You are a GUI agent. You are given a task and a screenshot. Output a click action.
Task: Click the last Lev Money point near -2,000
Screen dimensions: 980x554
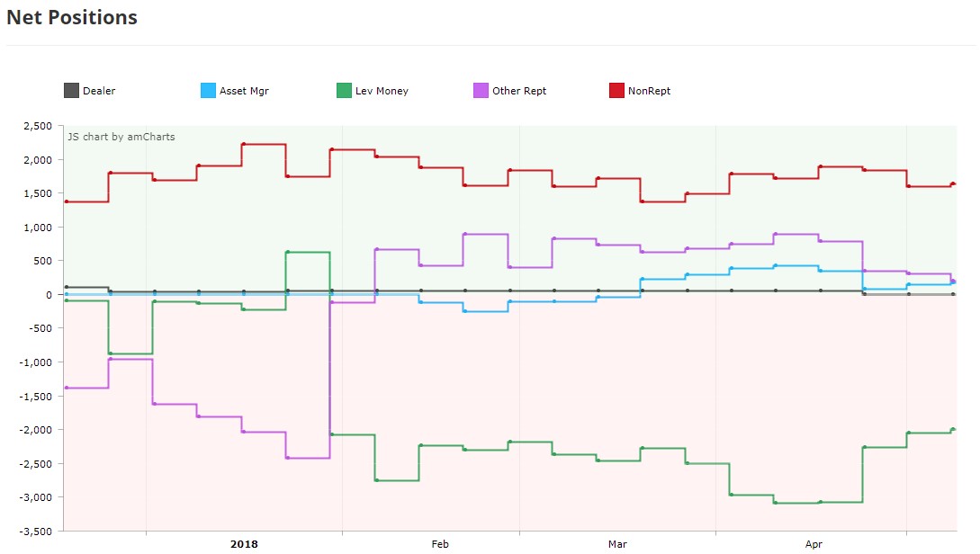952,430
